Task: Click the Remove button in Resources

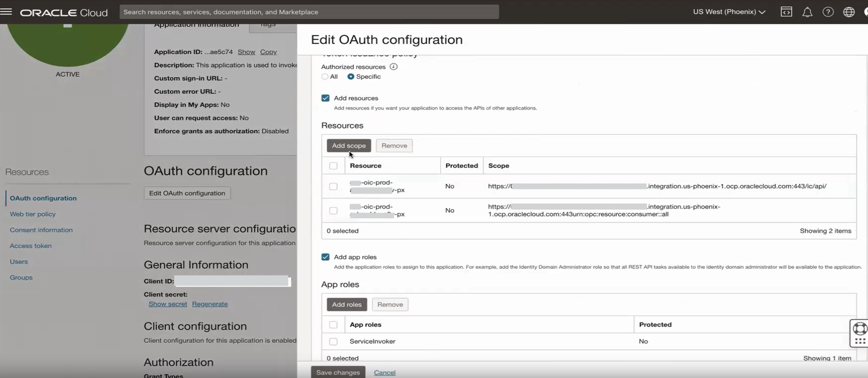Action: tap(394, 145)
